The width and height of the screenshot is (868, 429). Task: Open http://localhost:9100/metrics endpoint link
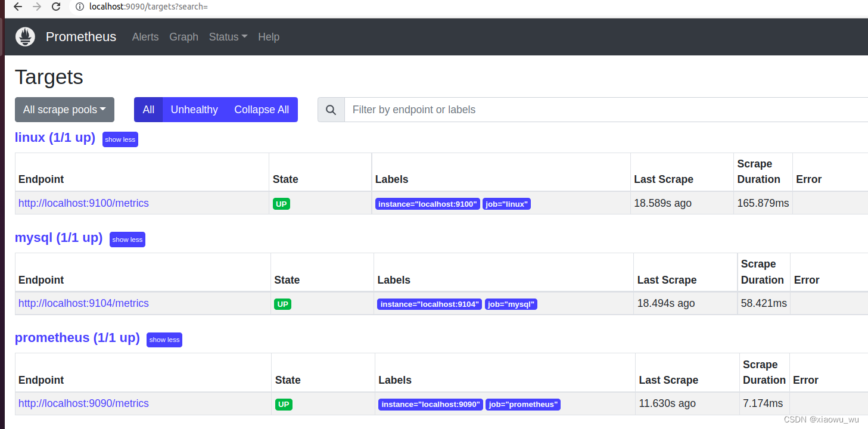83,203
